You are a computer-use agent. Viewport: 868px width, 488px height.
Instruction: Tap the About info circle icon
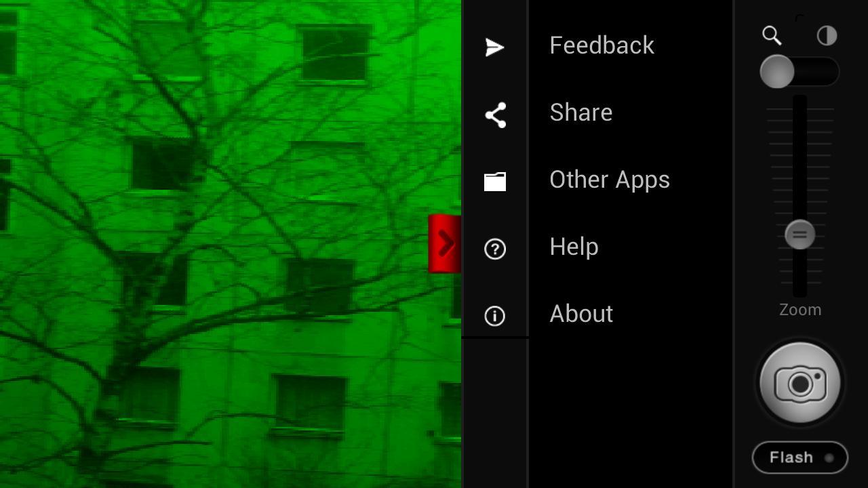tap(495, 316)
